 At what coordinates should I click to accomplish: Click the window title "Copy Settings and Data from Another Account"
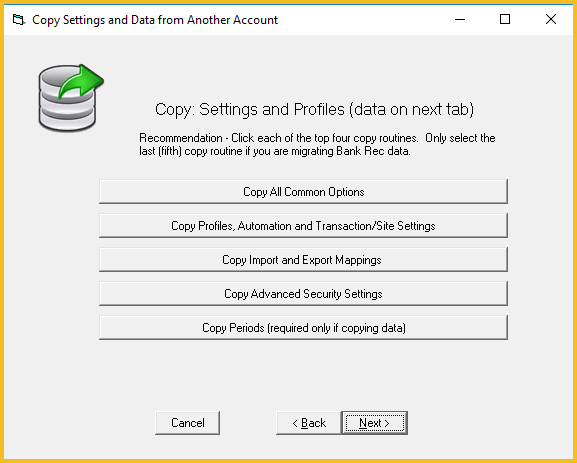click(155, 20)
